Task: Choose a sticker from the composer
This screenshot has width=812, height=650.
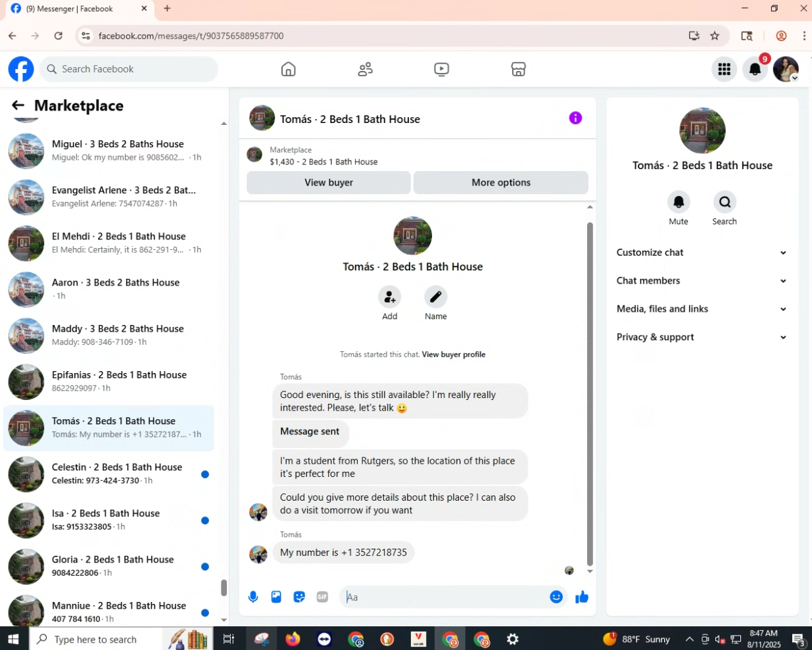Action: coord(299,597)
